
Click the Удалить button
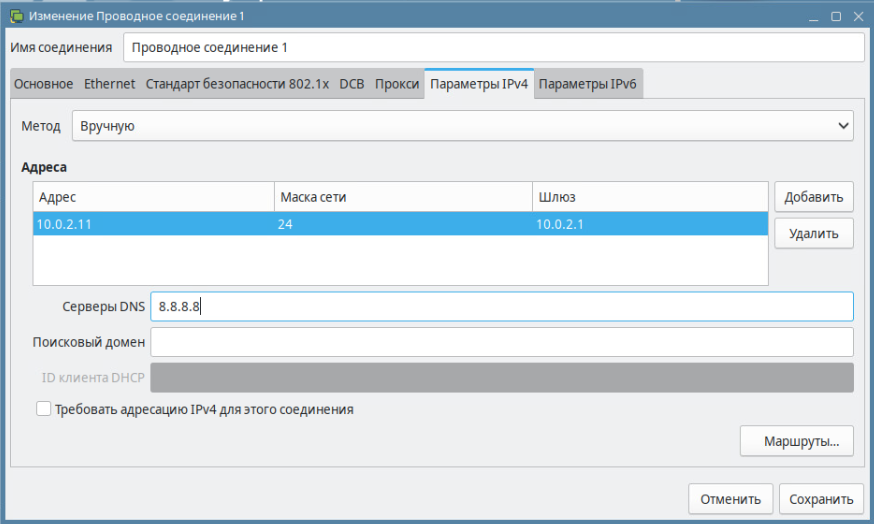(x=814, y=234)
